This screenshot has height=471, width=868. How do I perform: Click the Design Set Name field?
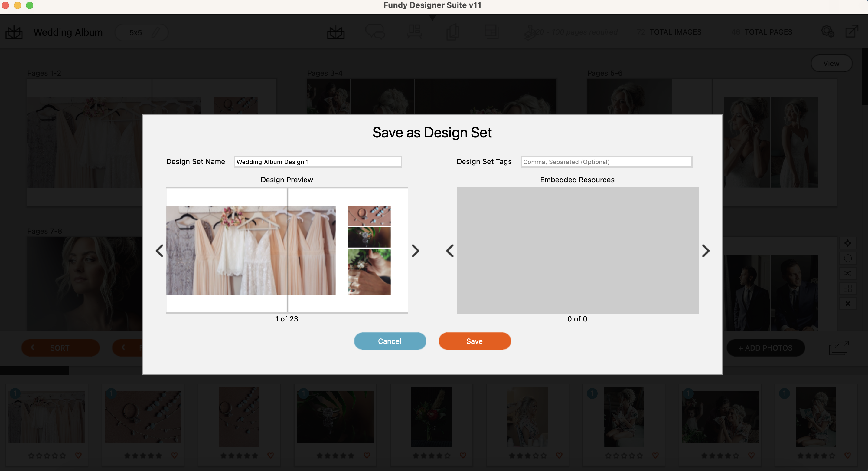point(318,162)
